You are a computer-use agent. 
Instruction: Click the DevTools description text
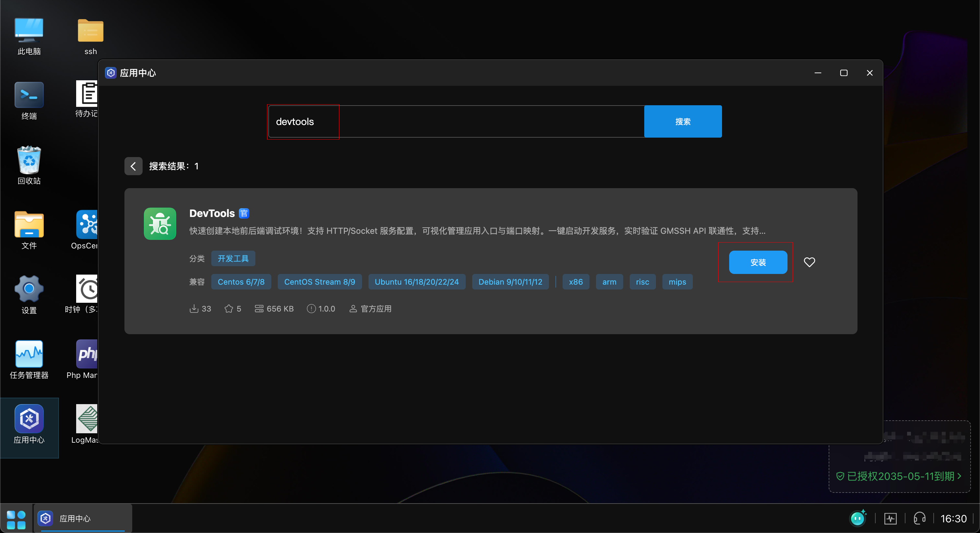point(477,231)
